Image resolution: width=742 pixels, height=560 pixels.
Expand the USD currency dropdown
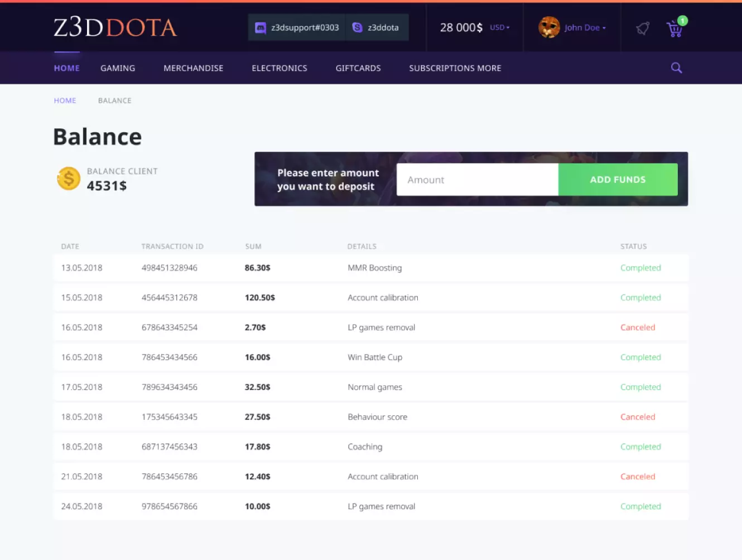pos(499,27)
